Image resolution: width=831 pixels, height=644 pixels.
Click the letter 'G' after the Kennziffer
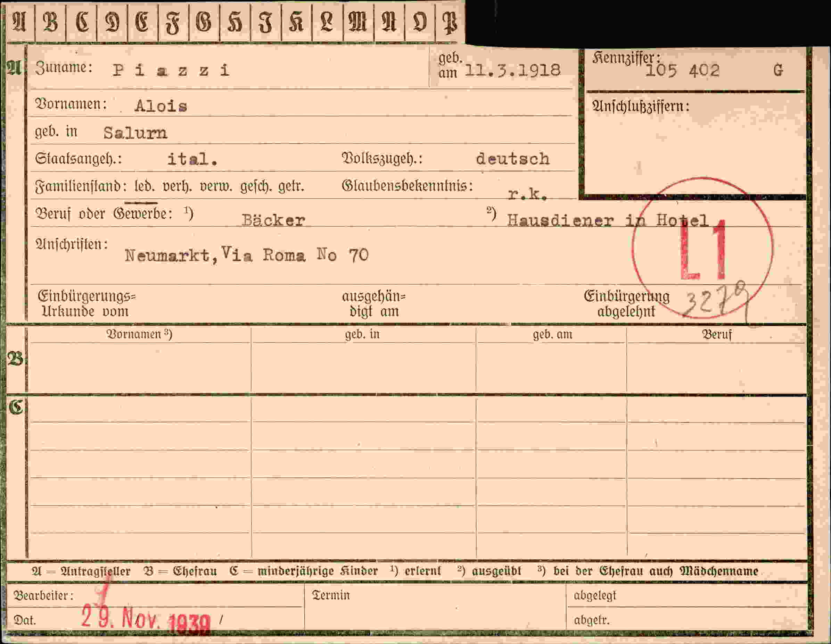[x=778, y=70]
